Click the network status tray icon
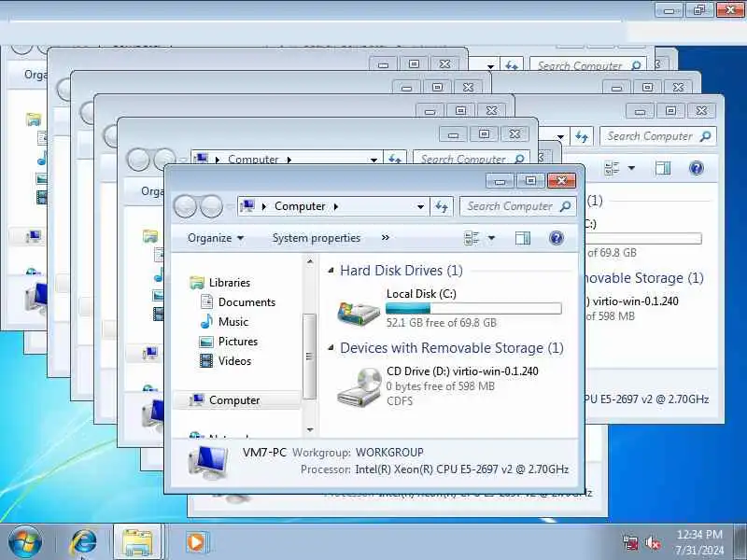 coord(631,543)
